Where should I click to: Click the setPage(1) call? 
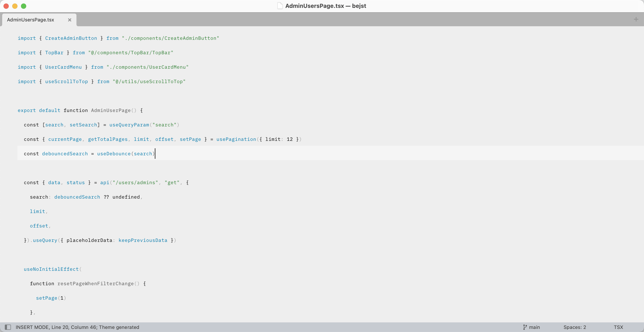point(51,298)
